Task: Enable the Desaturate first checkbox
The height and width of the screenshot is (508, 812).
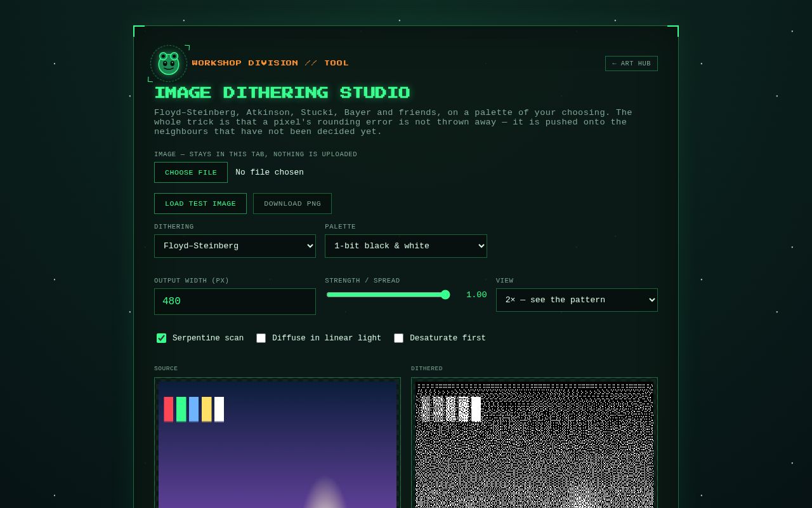Action: point(398,338)
